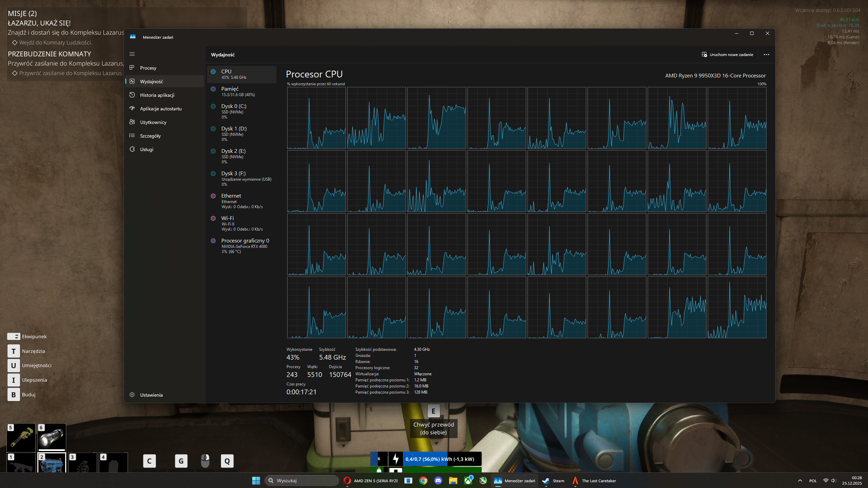This screenshot has height=488, width=868.
Task: Toggle the Task Manager hamburger navigation menu
Action: coord(132,54)
